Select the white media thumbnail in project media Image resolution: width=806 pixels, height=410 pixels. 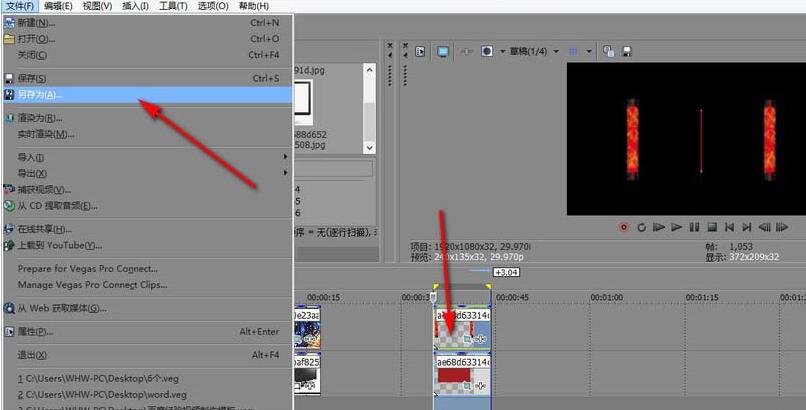(x=303, y=101)
